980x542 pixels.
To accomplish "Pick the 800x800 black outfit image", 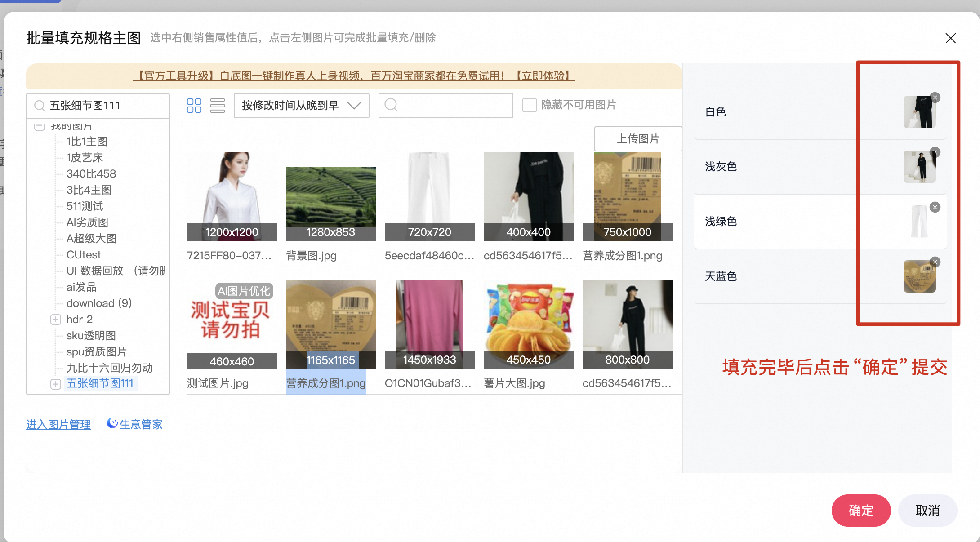I will pyautogui.click(x=628, y=324).
